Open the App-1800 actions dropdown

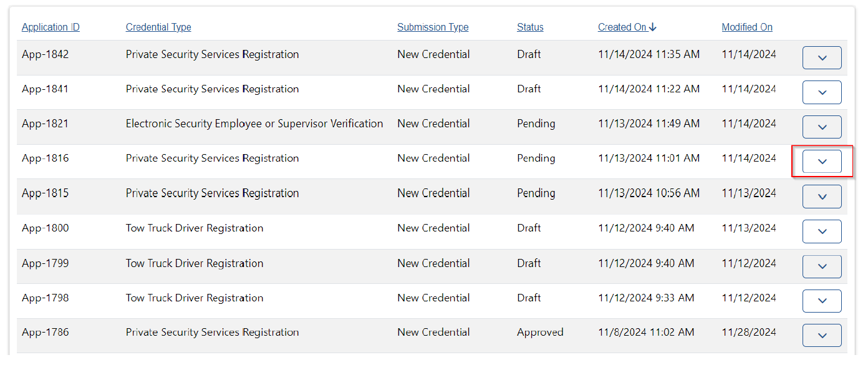click(x=821, y=231)
